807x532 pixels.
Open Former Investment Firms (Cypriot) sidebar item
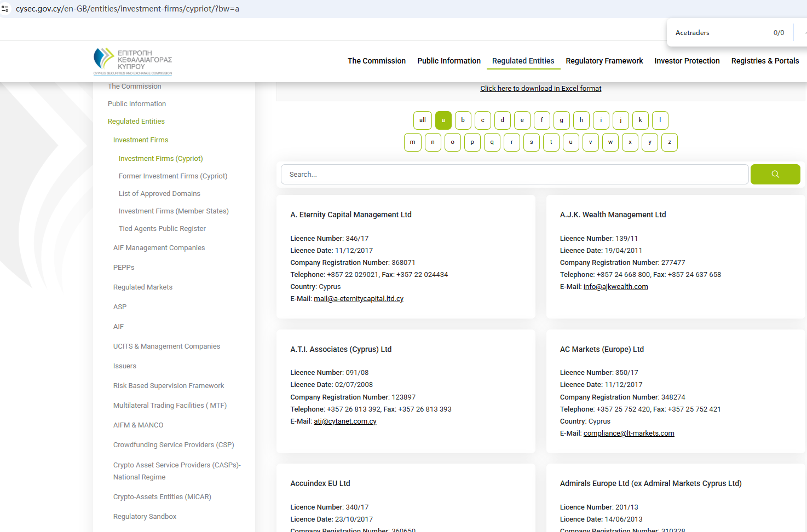point(172,176)
